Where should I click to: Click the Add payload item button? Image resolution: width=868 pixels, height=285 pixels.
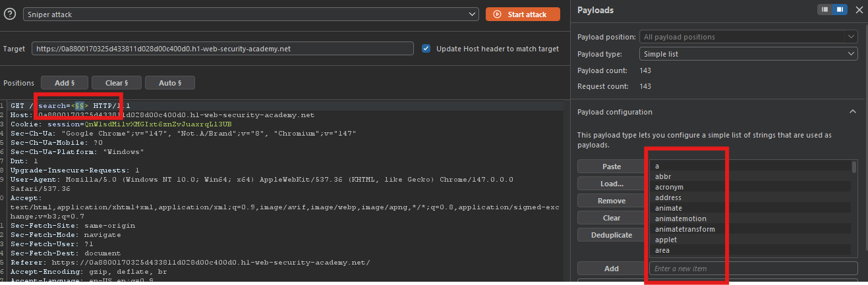point(612,269)
